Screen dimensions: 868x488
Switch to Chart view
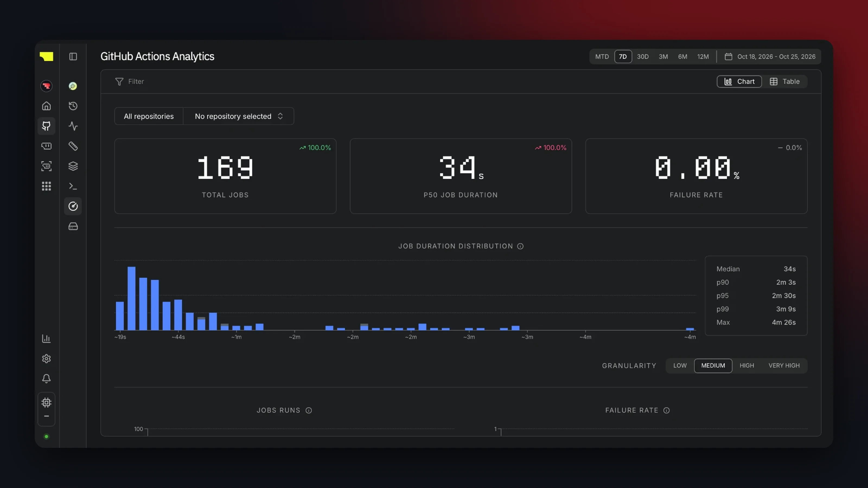(739, 82)
